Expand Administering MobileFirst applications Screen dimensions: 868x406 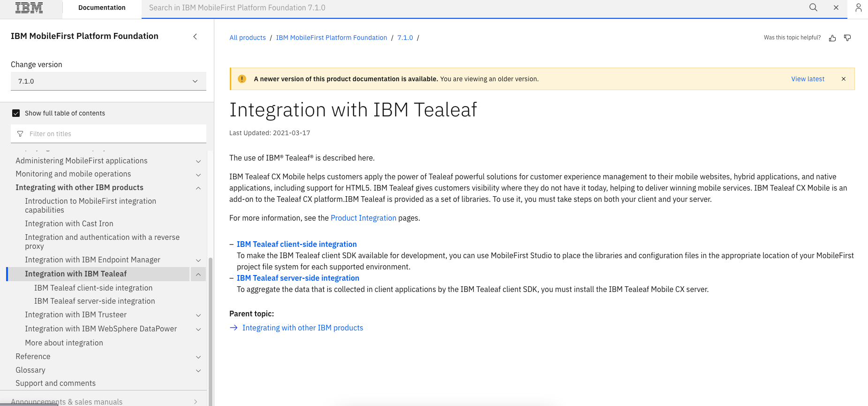click(x=198, y=161)
